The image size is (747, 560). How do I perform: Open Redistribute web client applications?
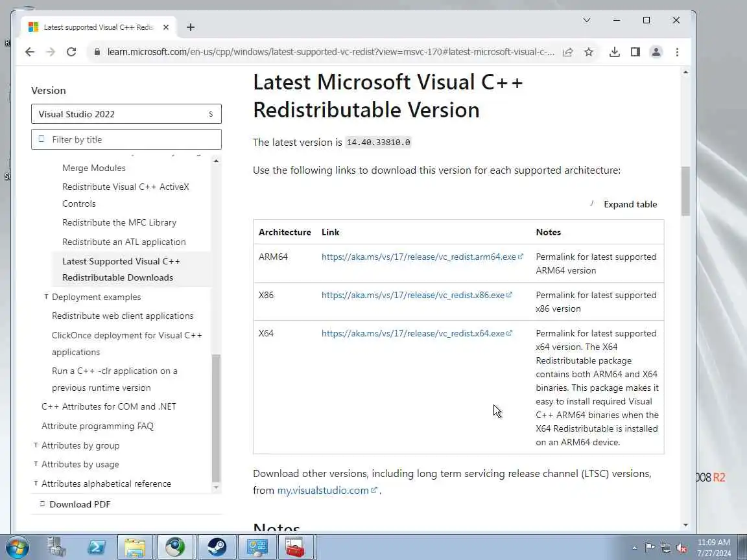point(123,316)
